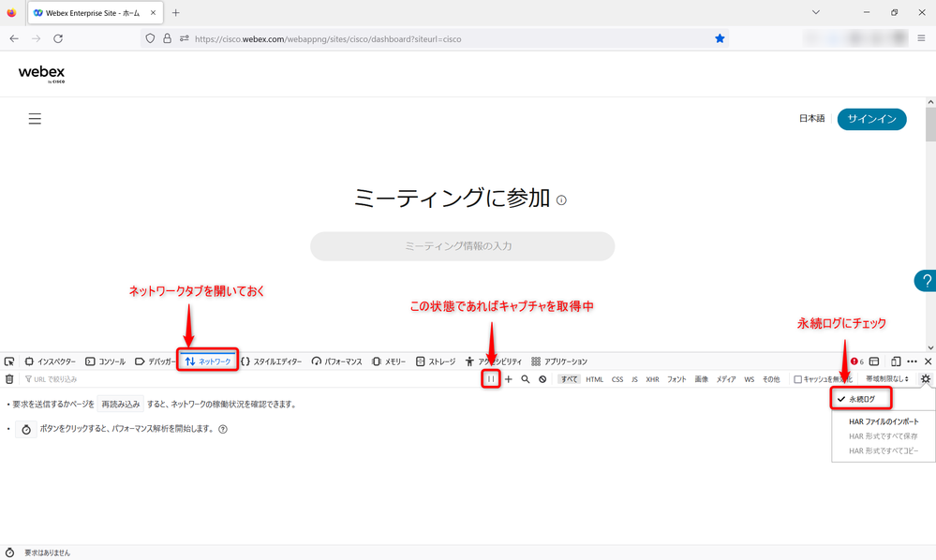Click the red error count badge
This screenshot has height=560, width=936.
pyautogui.click(x=857, y=361)
